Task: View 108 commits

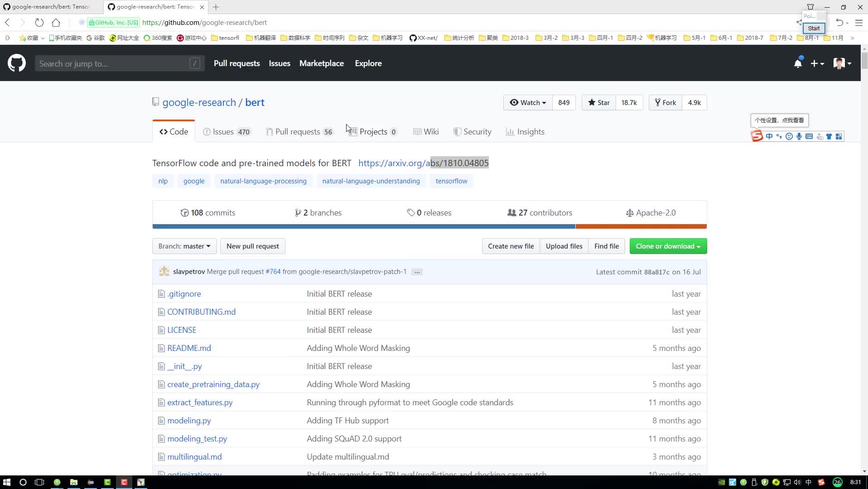Action: point(208,213)
